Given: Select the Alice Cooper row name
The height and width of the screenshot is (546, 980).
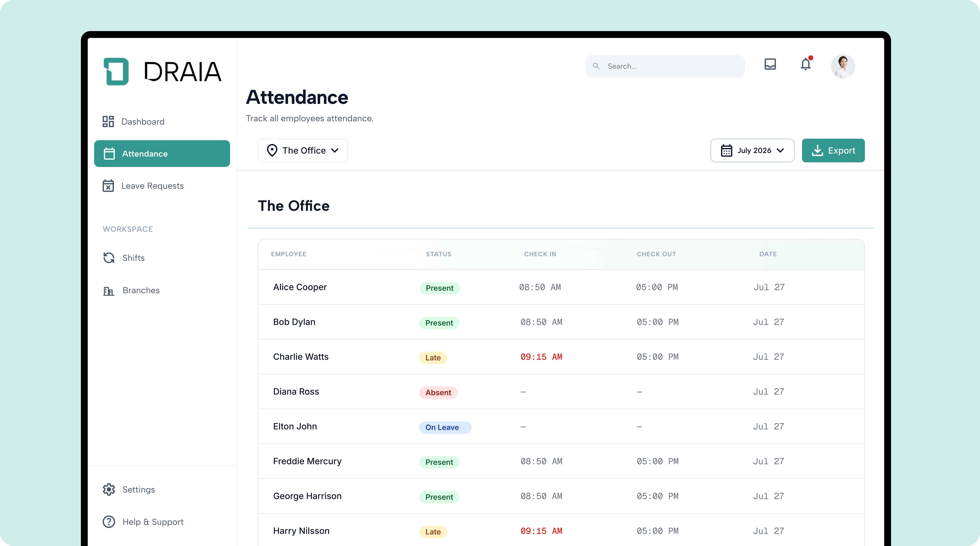Looking at the screenshot, I should (x=300, y=287).
